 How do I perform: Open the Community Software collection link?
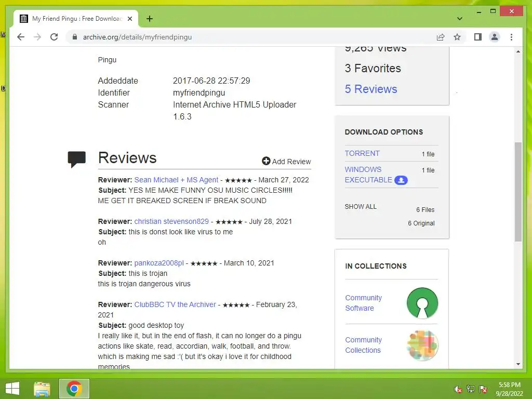pos(363,303)
